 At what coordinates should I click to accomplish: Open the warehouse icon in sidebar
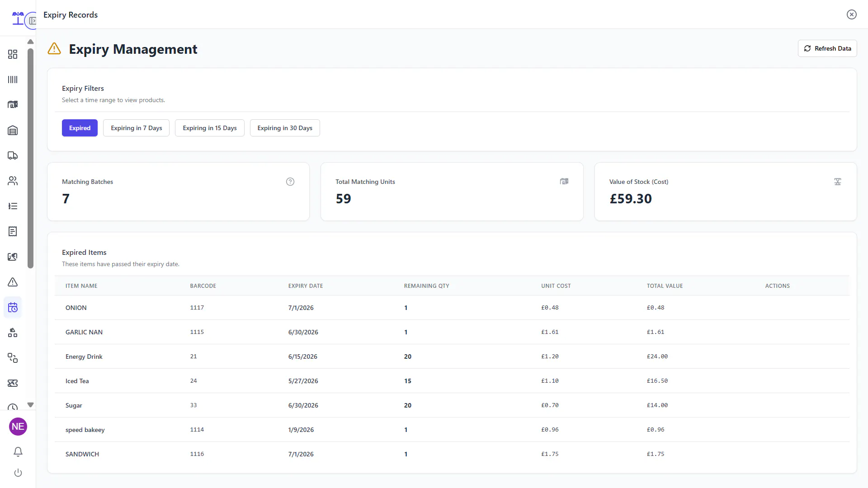[13, 130]
